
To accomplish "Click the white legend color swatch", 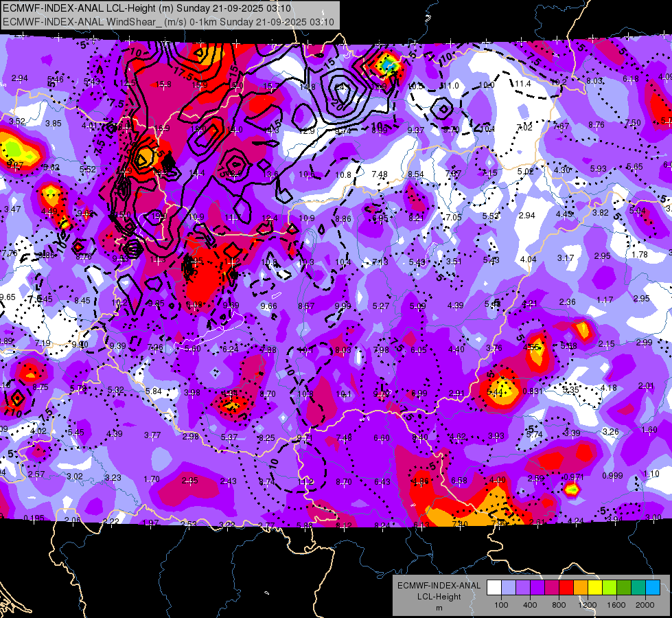I will pyautogui.click(x=494, y=588).
